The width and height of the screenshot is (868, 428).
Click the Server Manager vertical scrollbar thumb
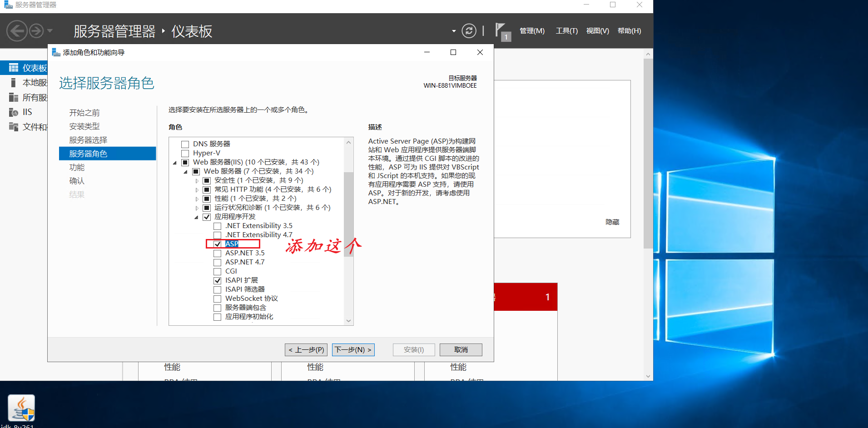point(648,153)
